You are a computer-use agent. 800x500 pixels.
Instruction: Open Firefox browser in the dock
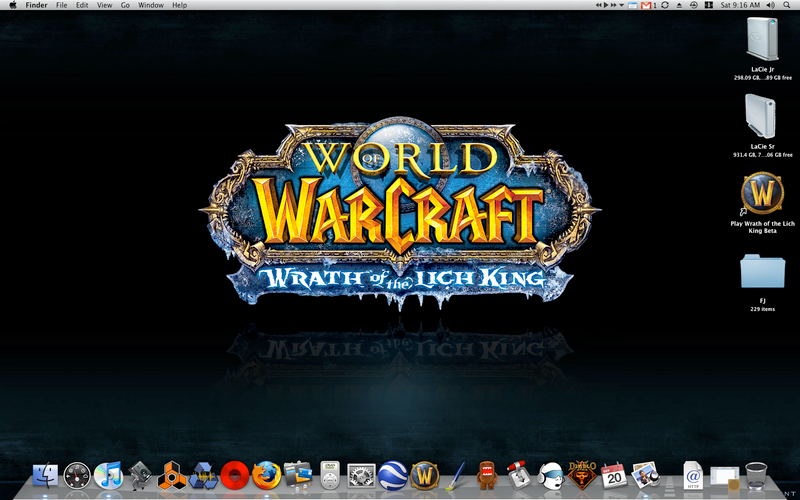click(266, 474)
